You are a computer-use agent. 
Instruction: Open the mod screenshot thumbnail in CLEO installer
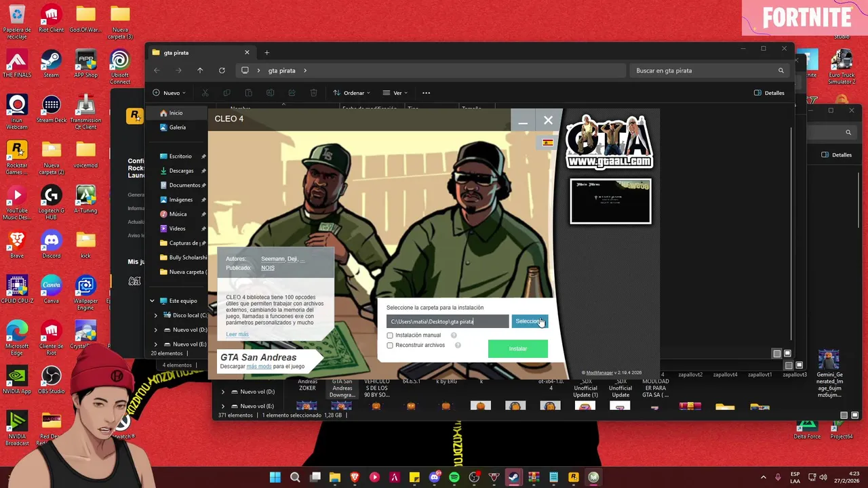[610, 201]
